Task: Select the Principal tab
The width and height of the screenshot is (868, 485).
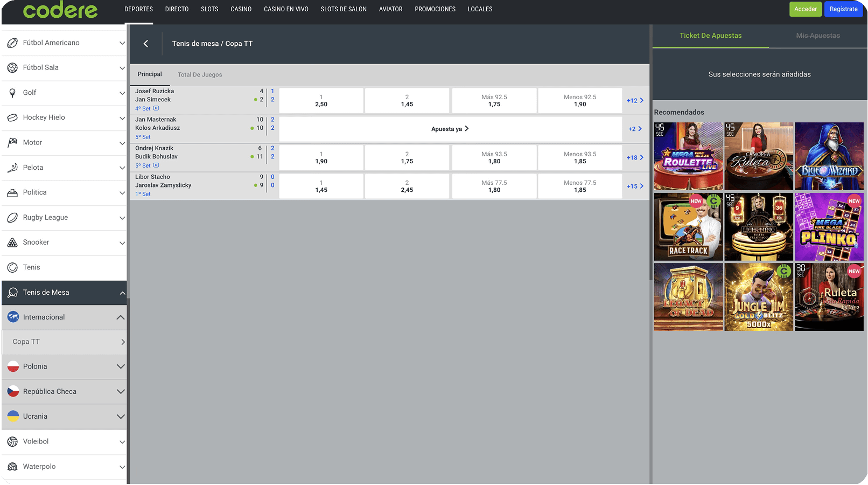Action: point(150,74)
